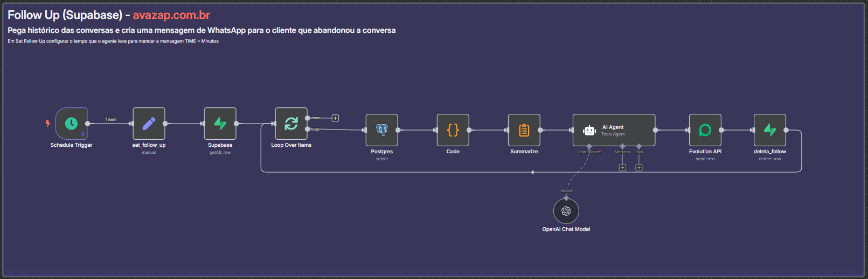Screen dimensions: 868x279
Task: Add Memory sub-node via plus button
Action: pyautogui.click(x=622, y=168)
